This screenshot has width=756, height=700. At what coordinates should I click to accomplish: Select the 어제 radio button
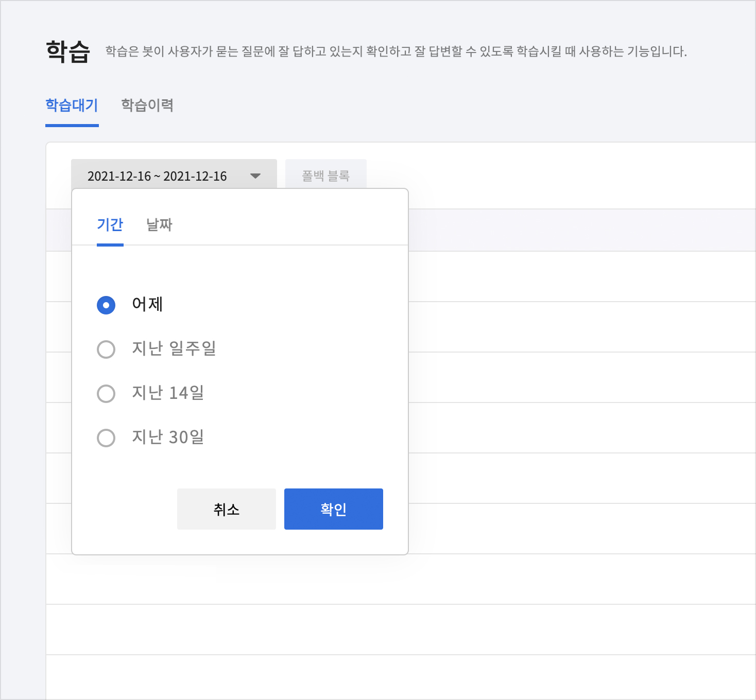106,305
